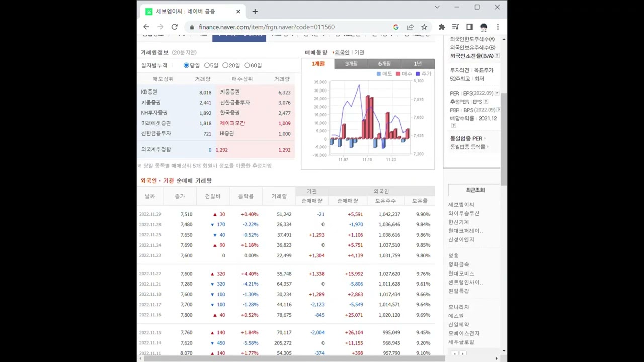Viewport: 644px width, 362px height.
Task: Open the media control playlist icon
Action: (x=455, y=27)
